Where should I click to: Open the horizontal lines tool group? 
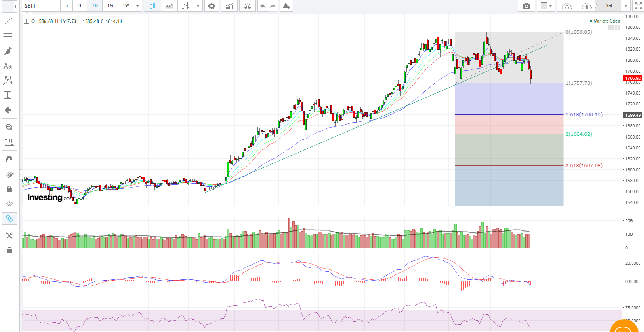[8, 37]
